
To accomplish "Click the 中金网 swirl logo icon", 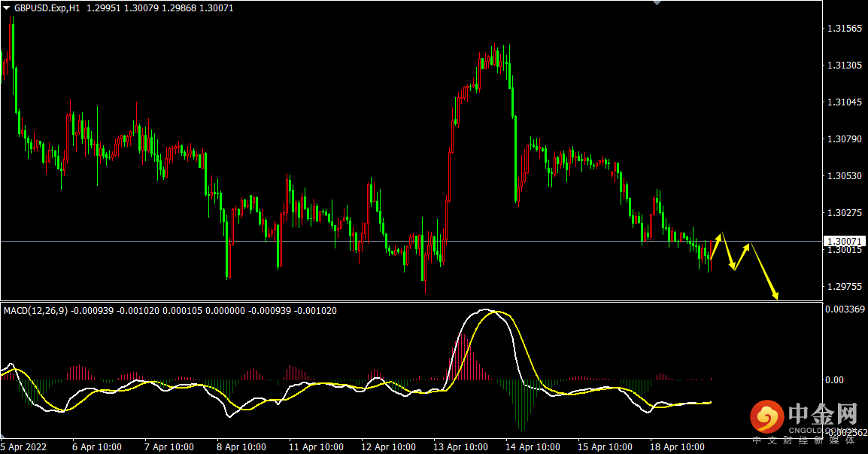I will click(767, 416).
